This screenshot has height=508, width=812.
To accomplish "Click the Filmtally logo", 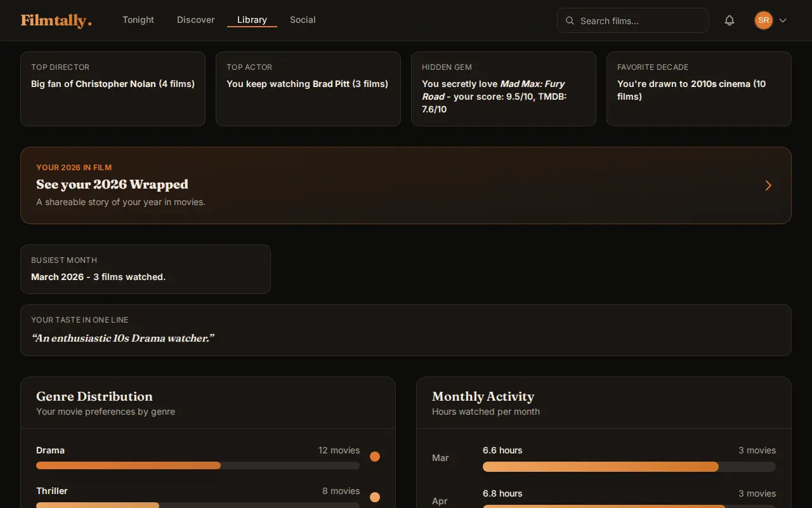I will click(x=56, y=20).
